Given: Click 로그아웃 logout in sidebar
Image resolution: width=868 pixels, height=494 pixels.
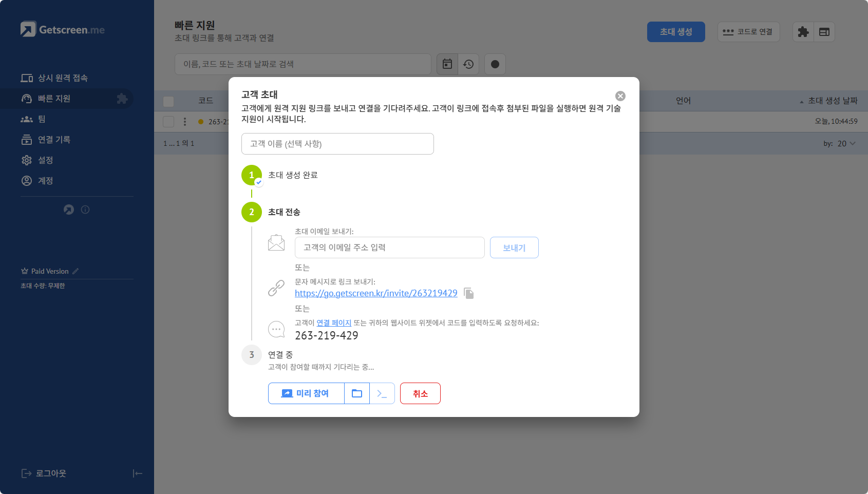Looking at the screenshot, I should [x=44, y=473].
